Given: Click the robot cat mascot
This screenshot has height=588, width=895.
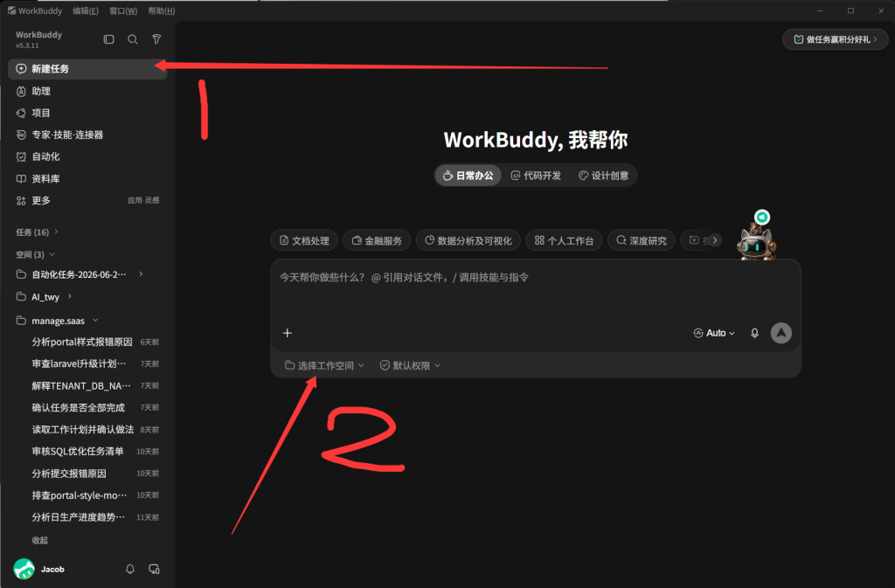Looking at the screenshot, I should click(x=756, y=244).
